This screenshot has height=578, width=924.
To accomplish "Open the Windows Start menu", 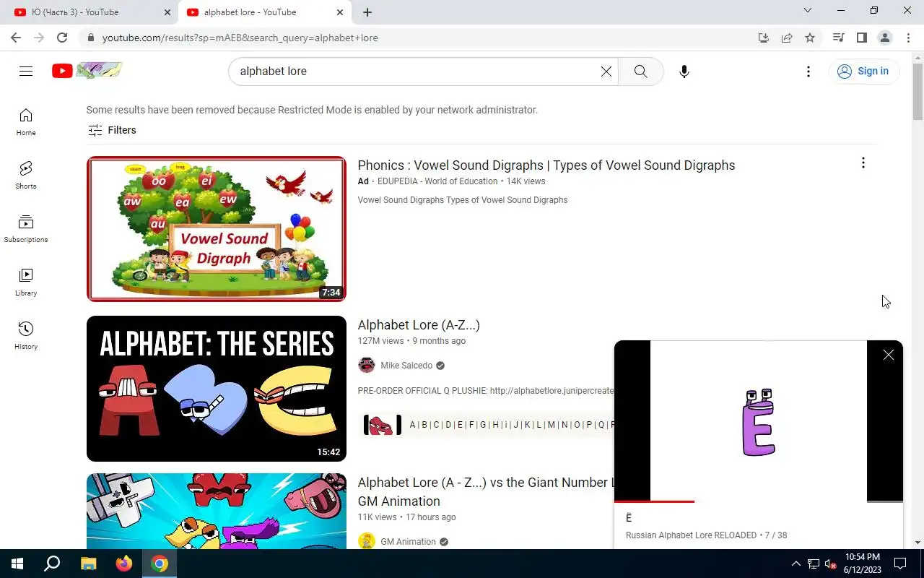I will coord(17,564).
